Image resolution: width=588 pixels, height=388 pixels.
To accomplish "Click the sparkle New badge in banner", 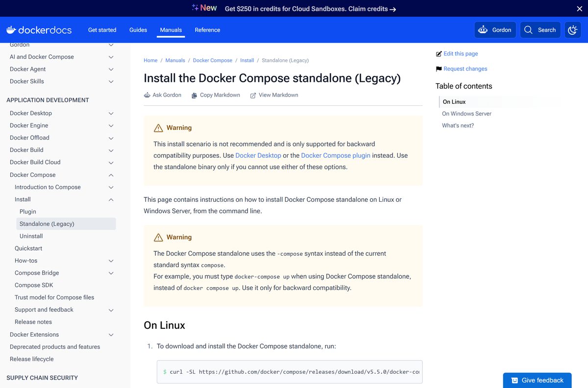I will [204, 8].
